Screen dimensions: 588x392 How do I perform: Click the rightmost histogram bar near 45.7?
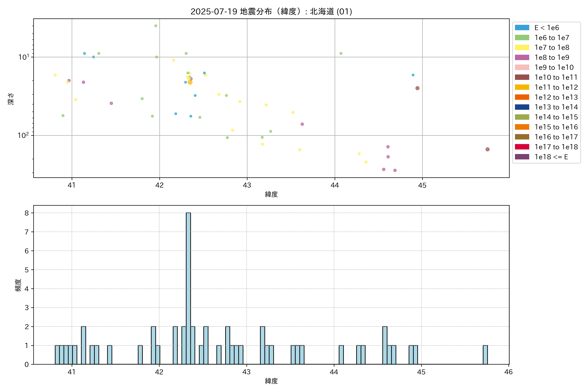click(x=485, y=354)
